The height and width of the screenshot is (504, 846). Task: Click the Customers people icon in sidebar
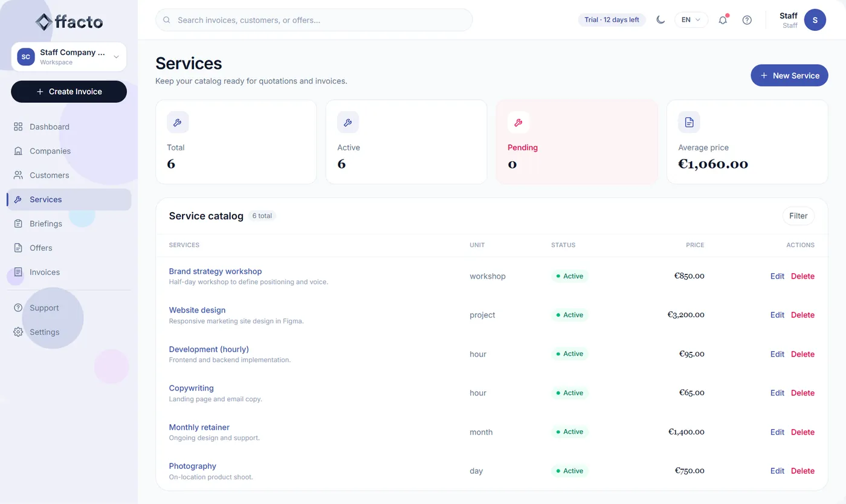point(18,175)
